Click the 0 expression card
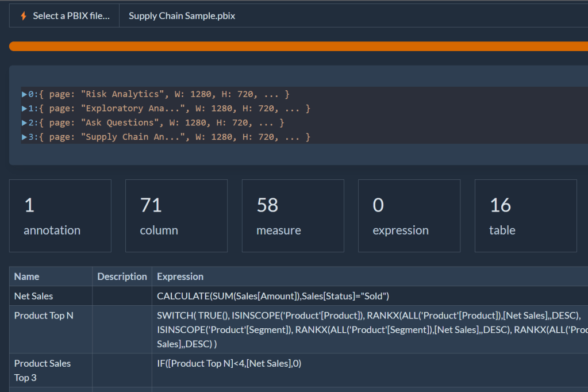Screen dimensions: 588x392 (x=409, y=216)
